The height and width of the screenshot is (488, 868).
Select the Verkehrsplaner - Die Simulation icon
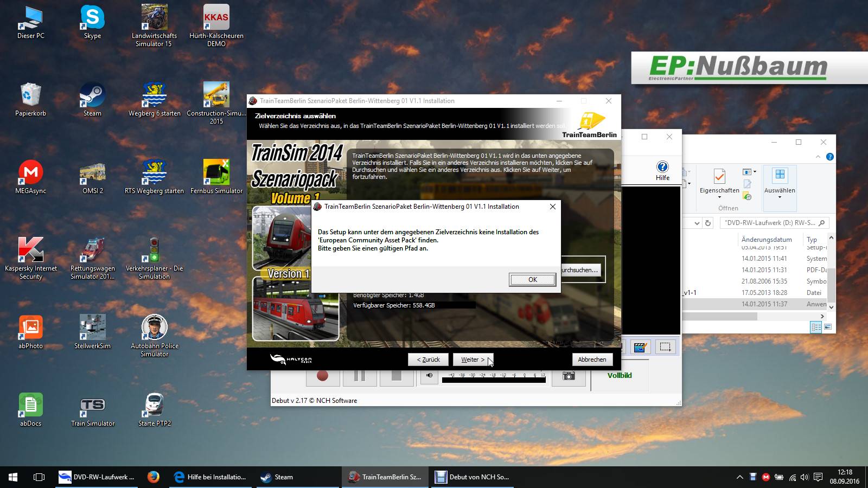pos(154,259)
